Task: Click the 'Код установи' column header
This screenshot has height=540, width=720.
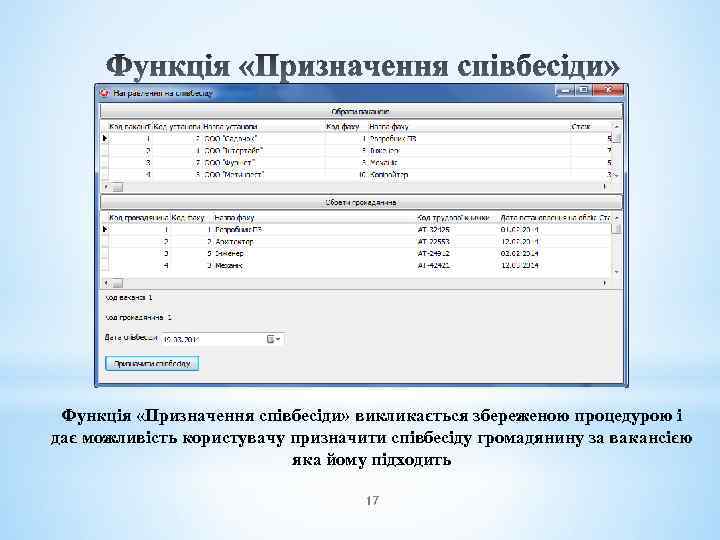Action: 177,126
